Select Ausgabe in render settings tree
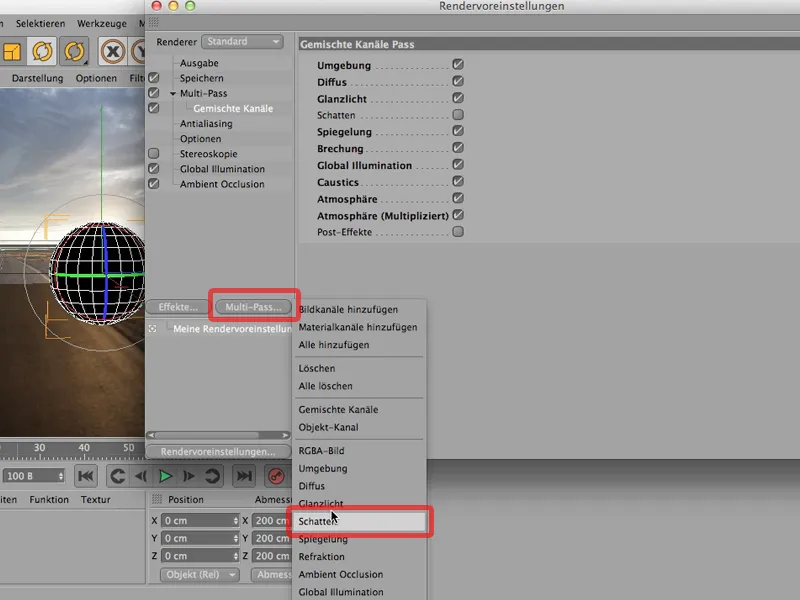 (x=199, y=63)
